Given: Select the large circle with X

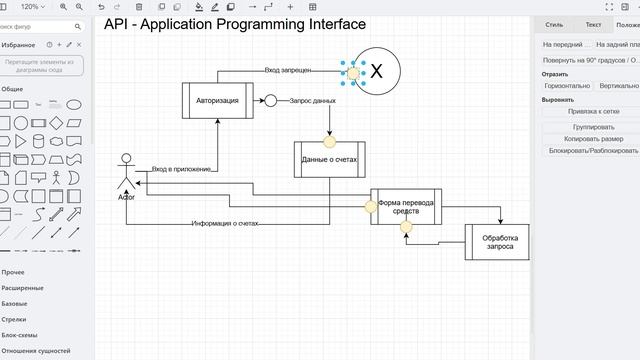Looking at the screenshot, I should [x=376, y=71].
